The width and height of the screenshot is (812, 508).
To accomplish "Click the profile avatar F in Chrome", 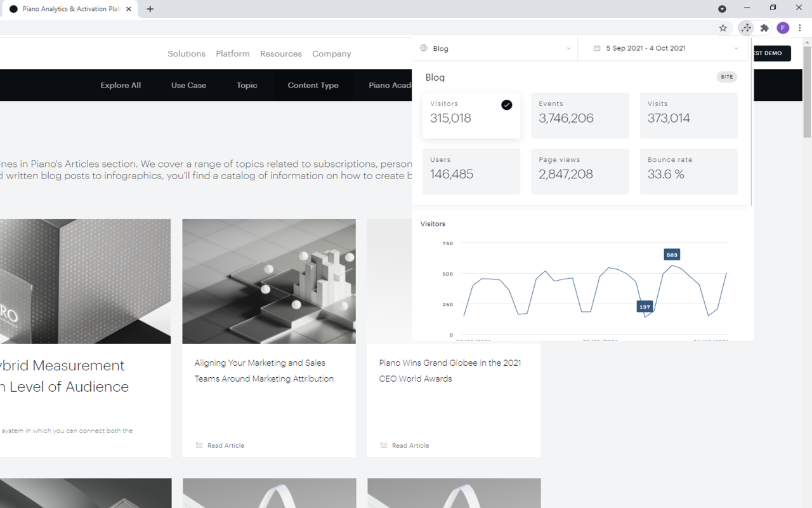I will tap(782, 28).
